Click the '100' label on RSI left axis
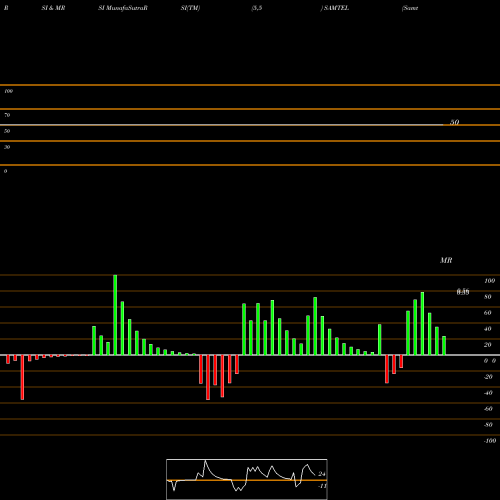 [8, 91]
